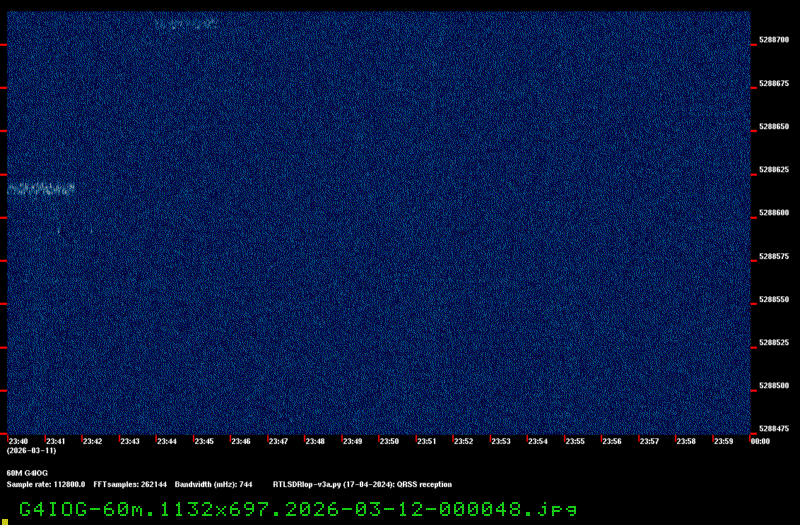
Task: Click the 23:47 time axis label
Action: tap(278, 441)
